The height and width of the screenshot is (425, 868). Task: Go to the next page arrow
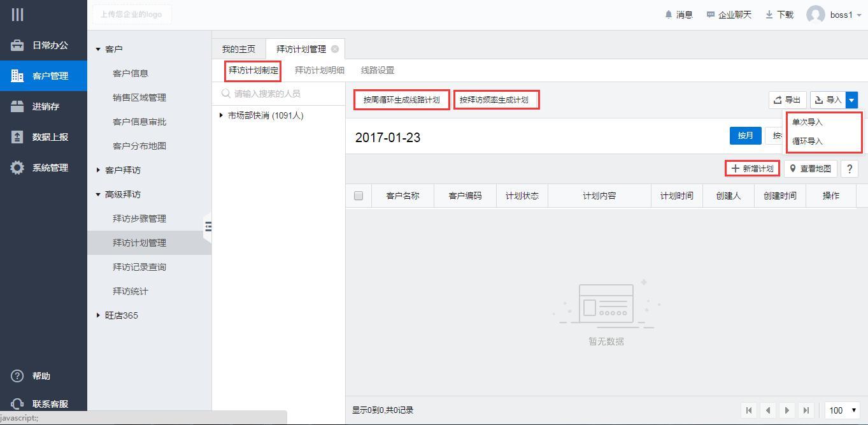coord(787,410)
